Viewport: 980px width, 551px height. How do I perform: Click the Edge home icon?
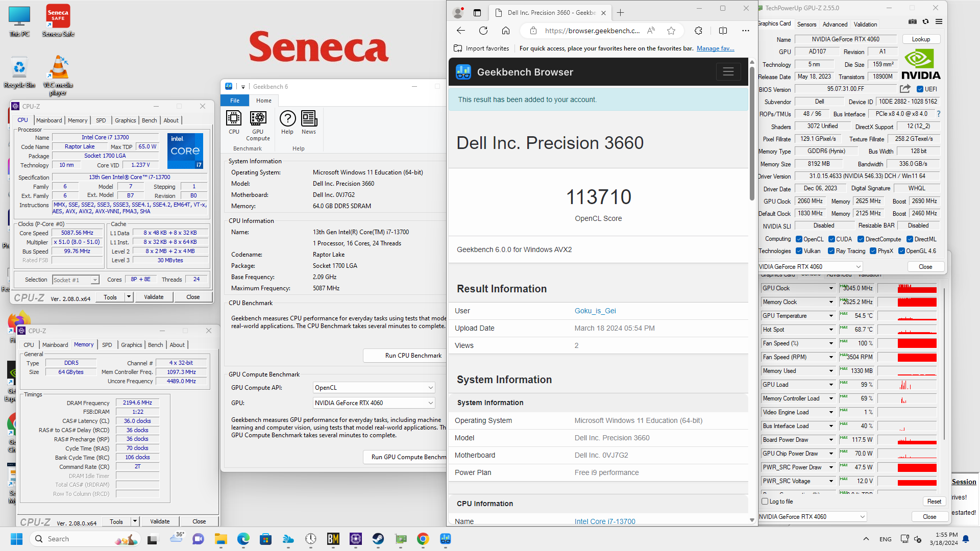[x=506, y=31]
